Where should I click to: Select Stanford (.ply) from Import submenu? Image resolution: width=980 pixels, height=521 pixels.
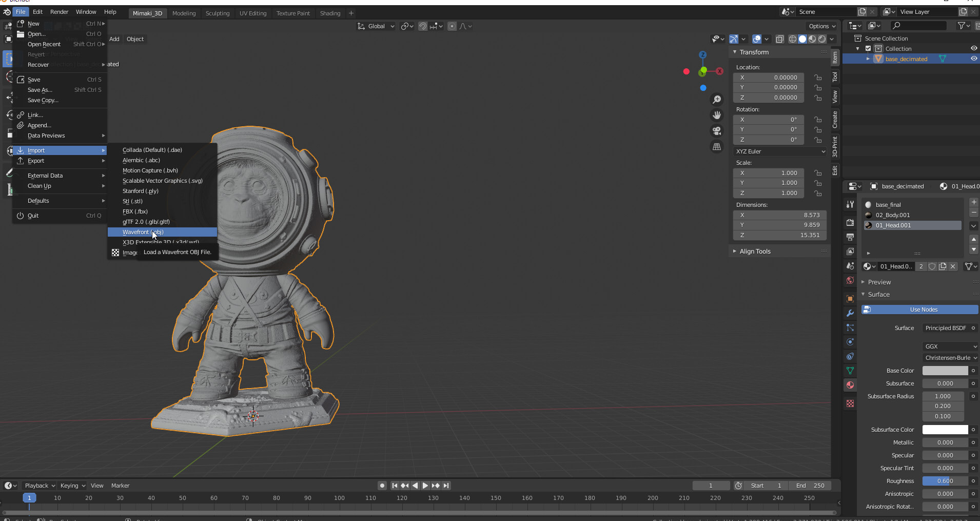(162, 191)
